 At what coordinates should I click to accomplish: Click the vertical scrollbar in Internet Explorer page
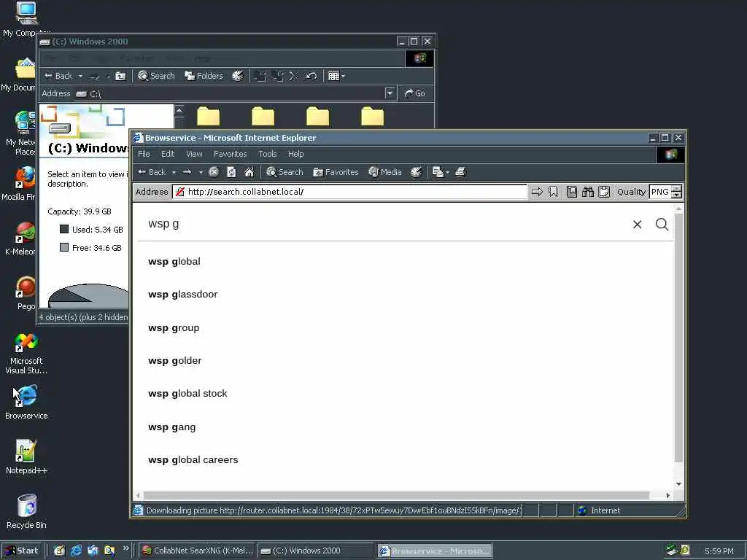tap(678, 338)
